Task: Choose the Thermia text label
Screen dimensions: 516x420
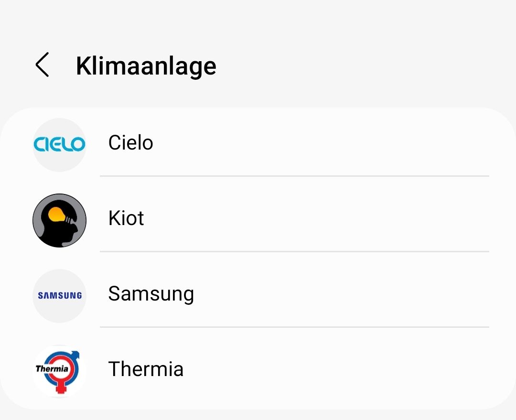Action: [146, 369]
